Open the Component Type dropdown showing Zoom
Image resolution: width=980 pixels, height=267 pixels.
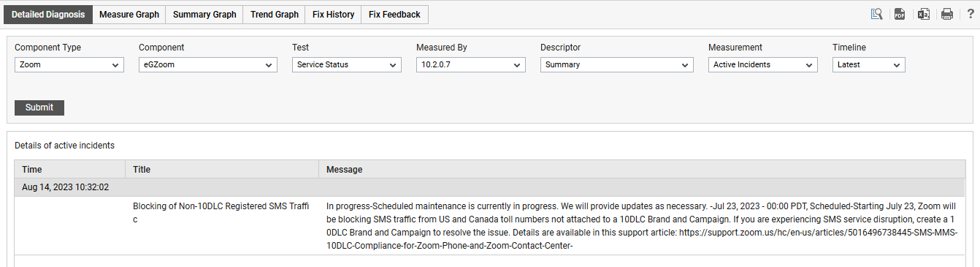pyautogui.click(x=69, y=64)
